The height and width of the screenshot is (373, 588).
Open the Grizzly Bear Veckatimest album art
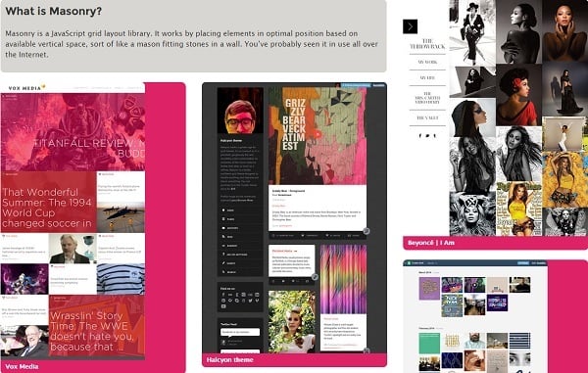(x=318, y=136)
